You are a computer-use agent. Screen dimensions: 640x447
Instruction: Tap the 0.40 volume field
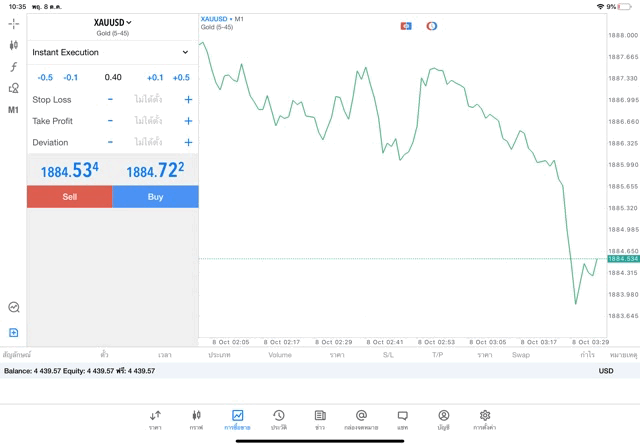click(x=113, y=77)
